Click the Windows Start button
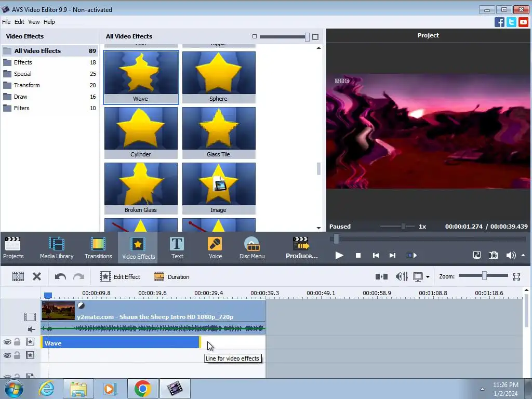The image size is (532, 399). click(x=14, y=389)
